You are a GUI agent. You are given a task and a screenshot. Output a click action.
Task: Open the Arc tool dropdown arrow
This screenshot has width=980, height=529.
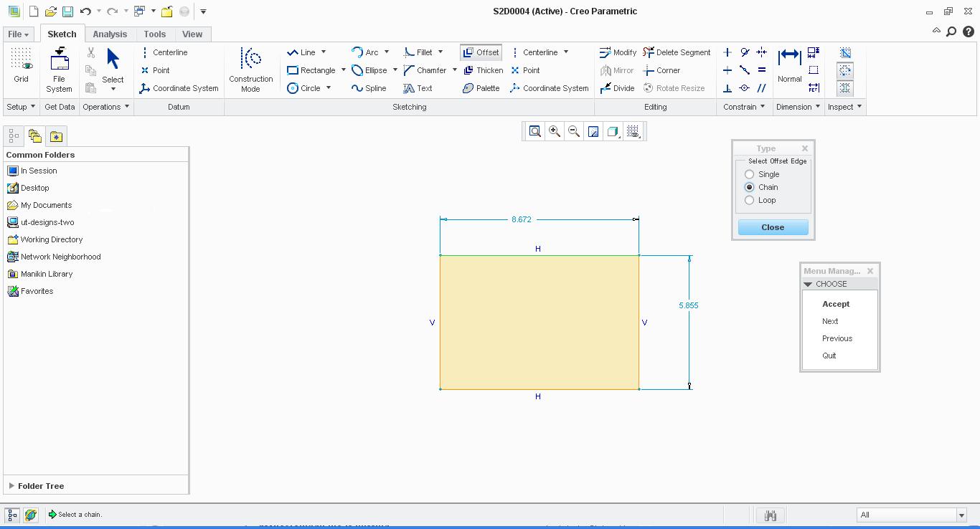tap(385, 52)
